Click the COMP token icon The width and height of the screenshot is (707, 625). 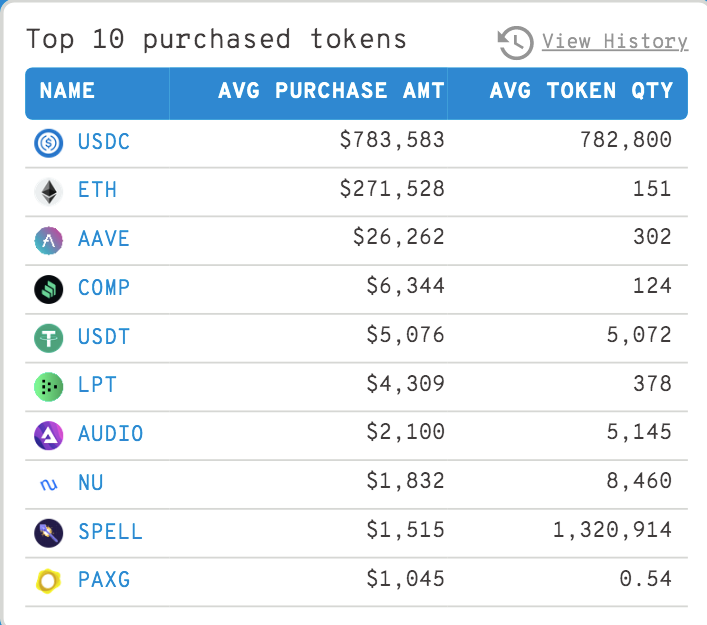(49, 289)
